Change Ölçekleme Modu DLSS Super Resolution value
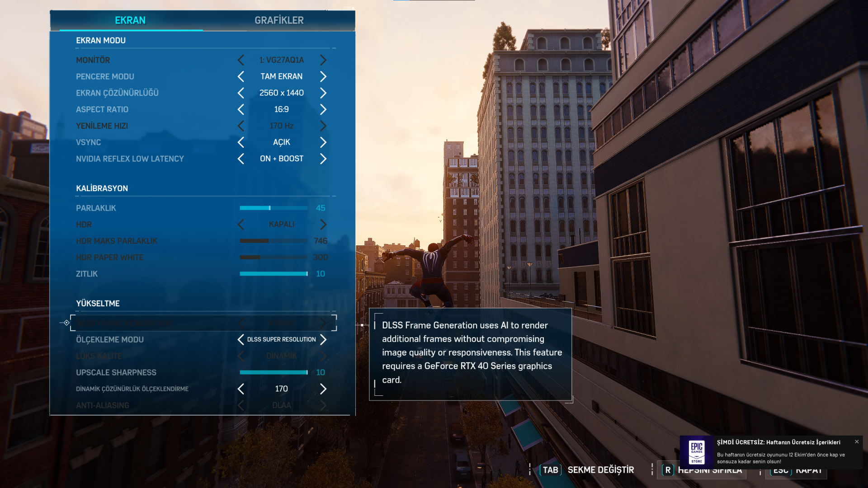868x488 pixels. (x=281, y=340)
